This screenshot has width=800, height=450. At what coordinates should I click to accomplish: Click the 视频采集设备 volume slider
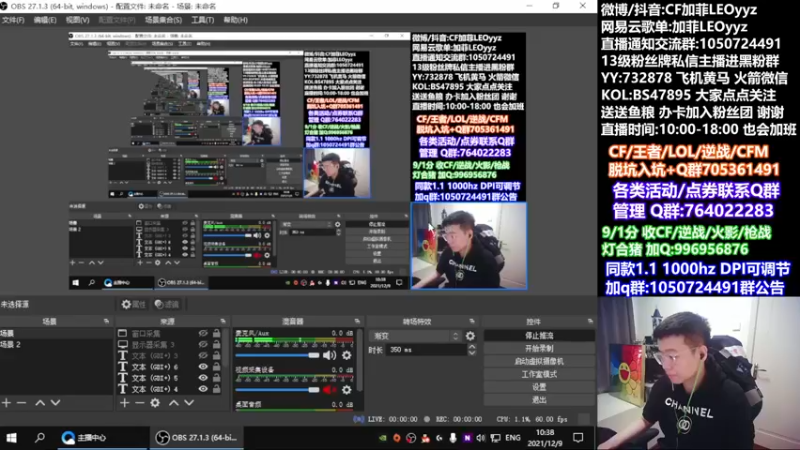pyautogui.click(x=277, y=390)
